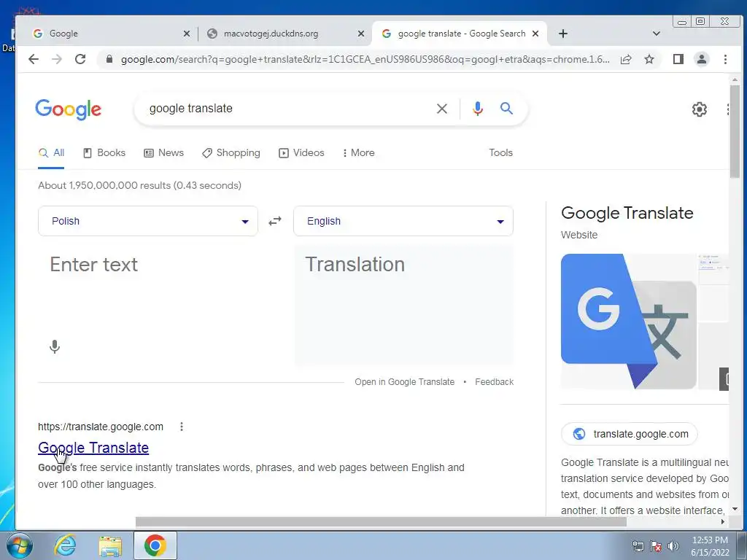Click the results count text
Viewport: 747px width, 560px height.
point(139,185)
